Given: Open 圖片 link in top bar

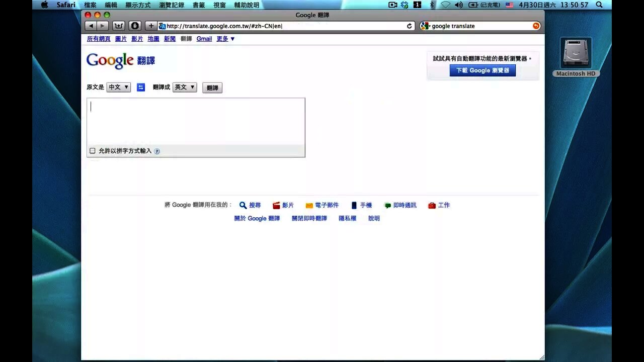Looking at the screenshot, I should pos(121,39).
